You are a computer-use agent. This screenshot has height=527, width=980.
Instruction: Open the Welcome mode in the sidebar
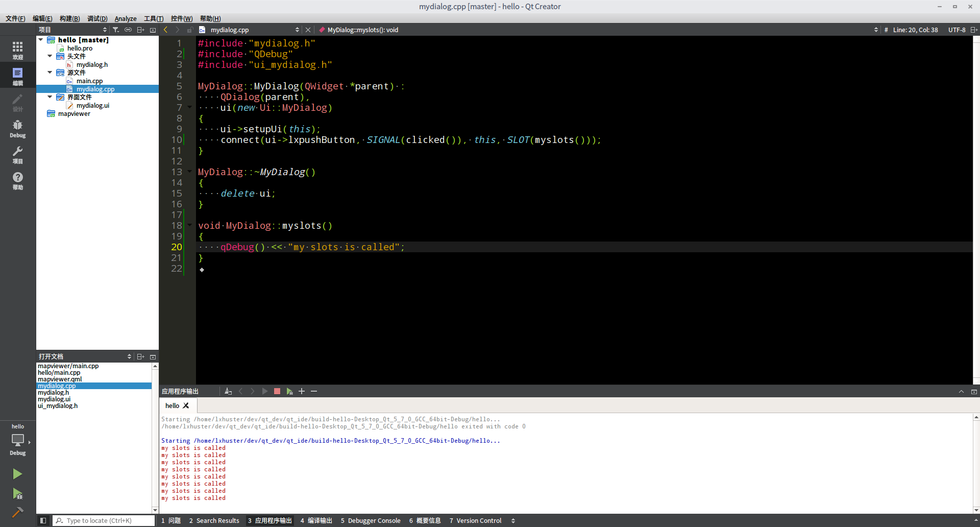[17, 50]
